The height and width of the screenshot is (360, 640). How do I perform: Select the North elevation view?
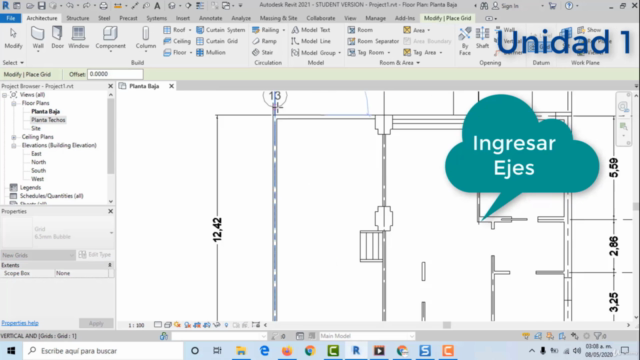coord(38,162)
